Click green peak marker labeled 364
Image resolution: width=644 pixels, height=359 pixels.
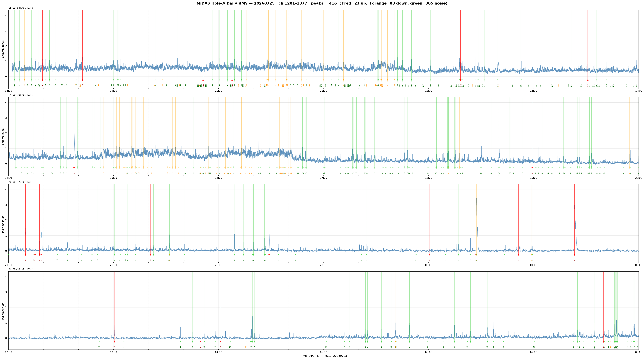click(x=124, y=341)
